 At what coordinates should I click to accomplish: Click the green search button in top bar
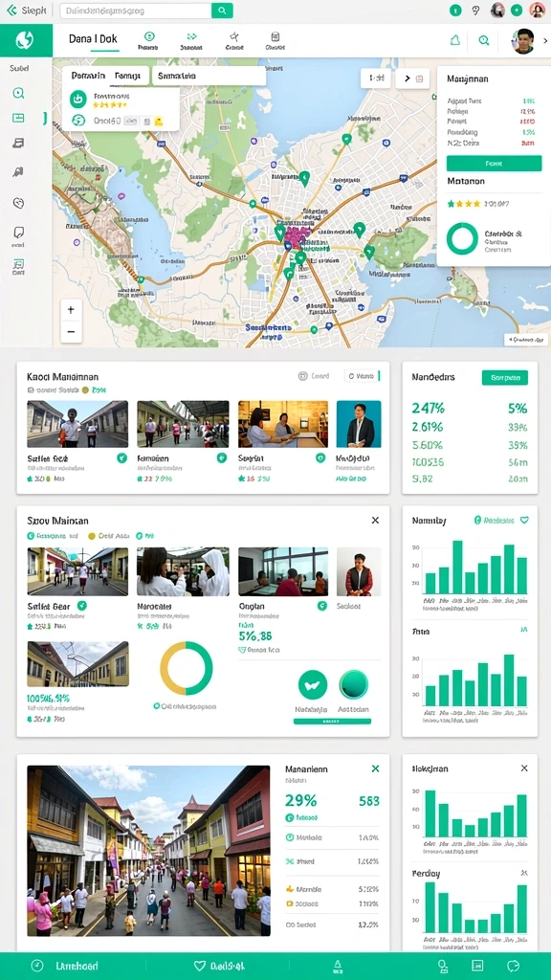tap(222, 11)
